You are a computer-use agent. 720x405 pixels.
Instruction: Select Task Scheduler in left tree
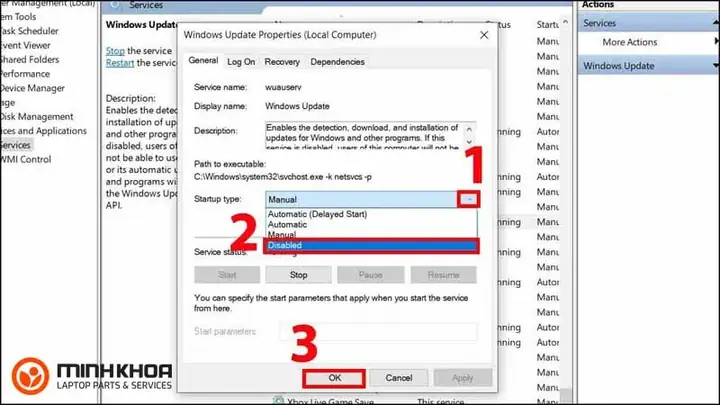pos(29,31)
